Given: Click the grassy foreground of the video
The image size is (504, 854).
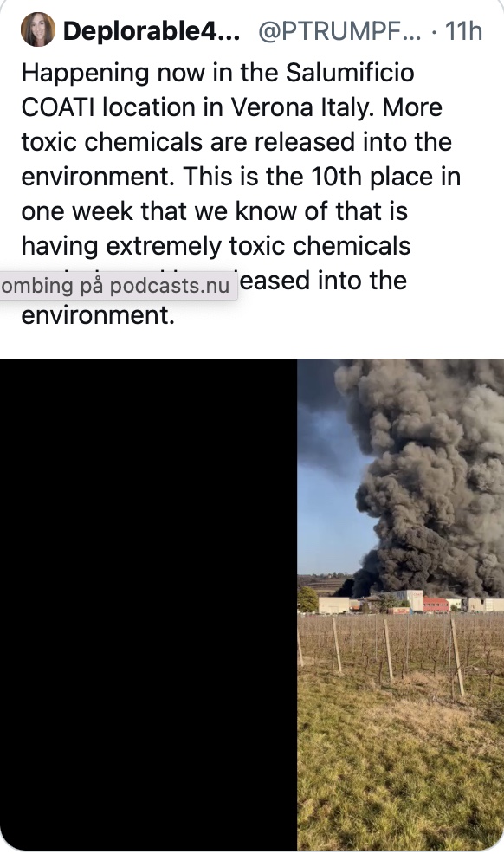Looking at the screenshot, I should pyautogui.click(x=400, y=773).
